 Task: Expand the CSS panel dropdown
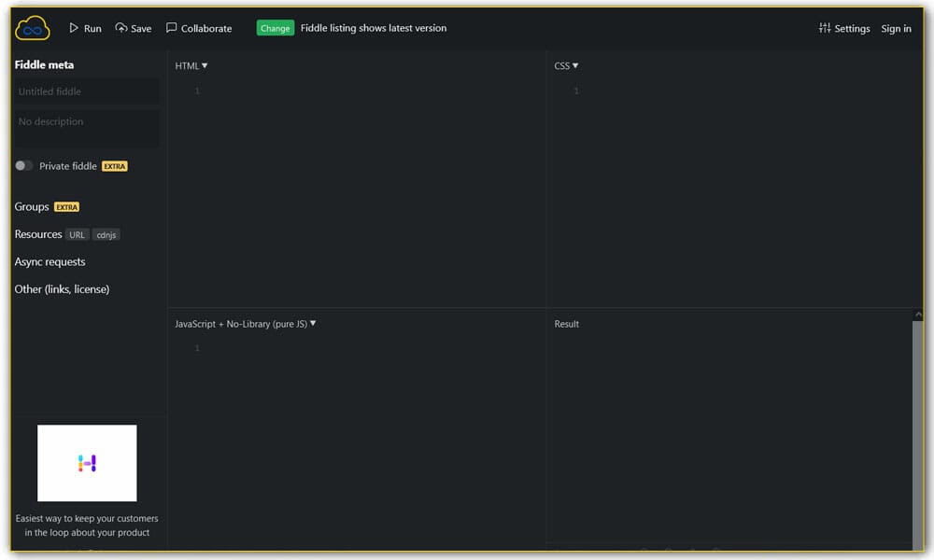(x=573, y=65)
